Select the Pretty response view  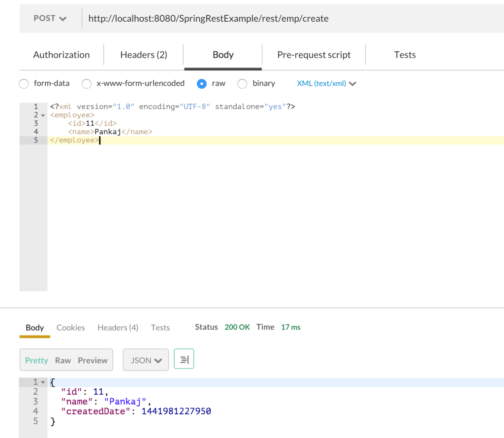point(36,360)
